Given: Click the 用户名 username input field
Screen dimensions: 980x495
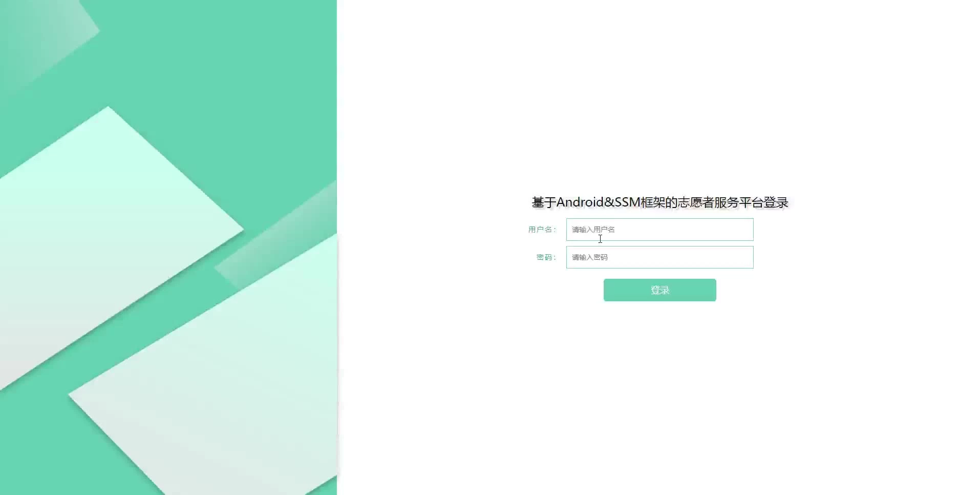Looking at the screenshot, I should (x=659, y=230).
